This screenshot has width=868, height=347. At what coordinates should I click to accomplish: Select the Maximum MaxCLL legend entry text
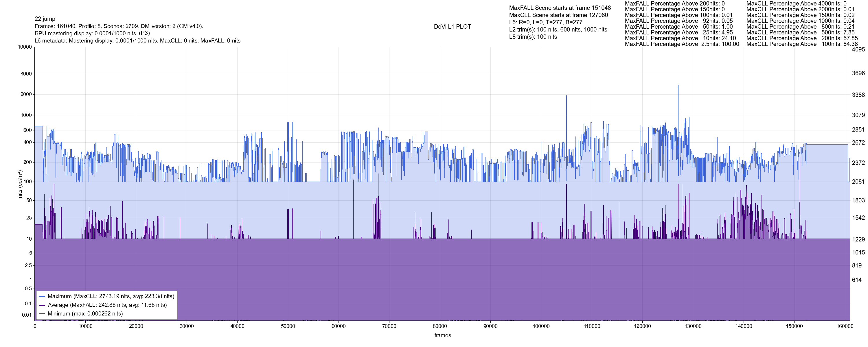pos(111,296)
